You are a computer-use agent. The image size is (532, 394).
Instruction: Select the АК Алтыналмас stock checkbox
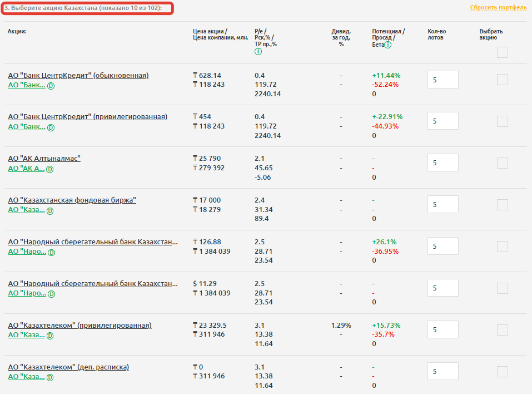pos(502,163)
